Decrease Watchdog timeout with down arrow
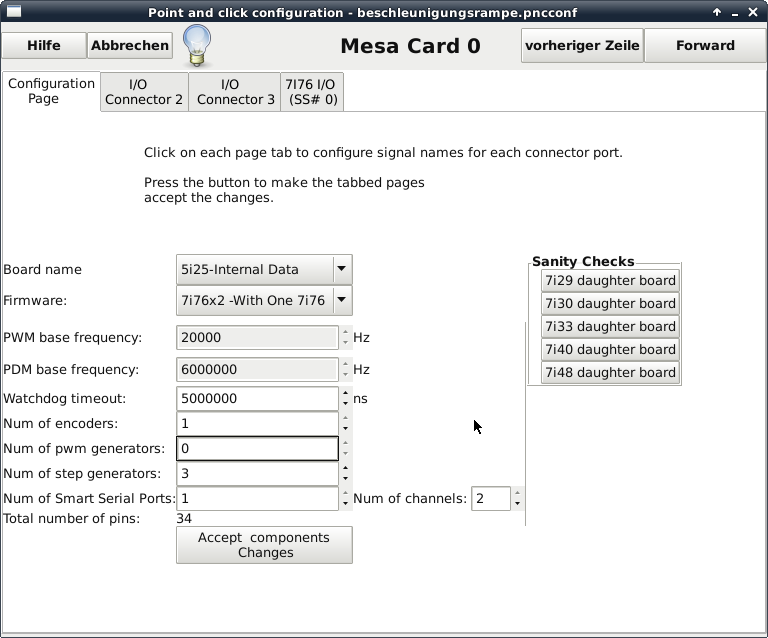Image resolution: width=768 pixels, height=638 pixels. 346,404
